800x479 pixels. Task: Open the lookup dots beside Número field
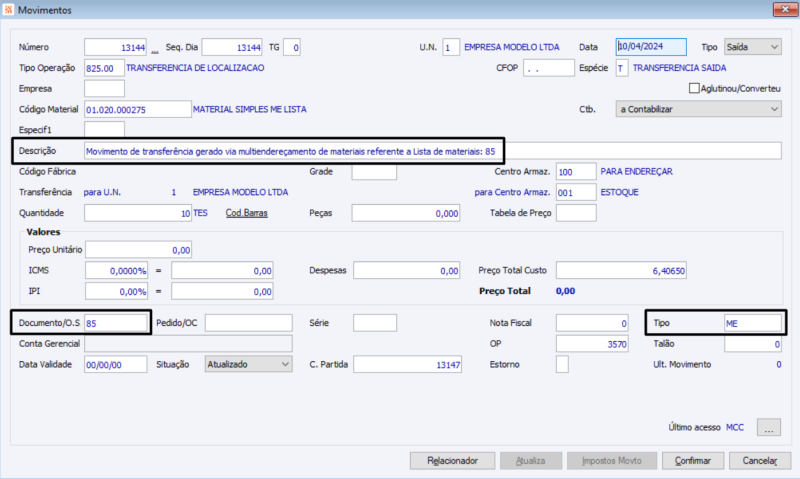tap(155, 51)
